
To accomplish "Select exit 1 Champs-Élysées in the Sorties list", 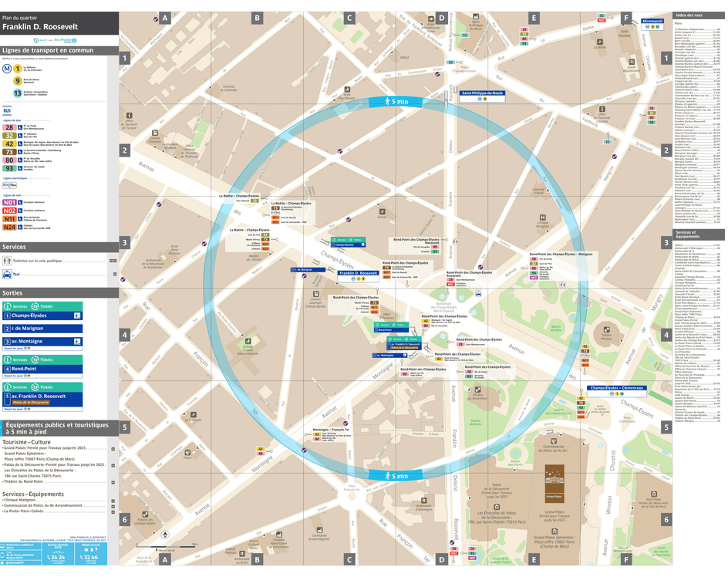I will coord(42,315).
